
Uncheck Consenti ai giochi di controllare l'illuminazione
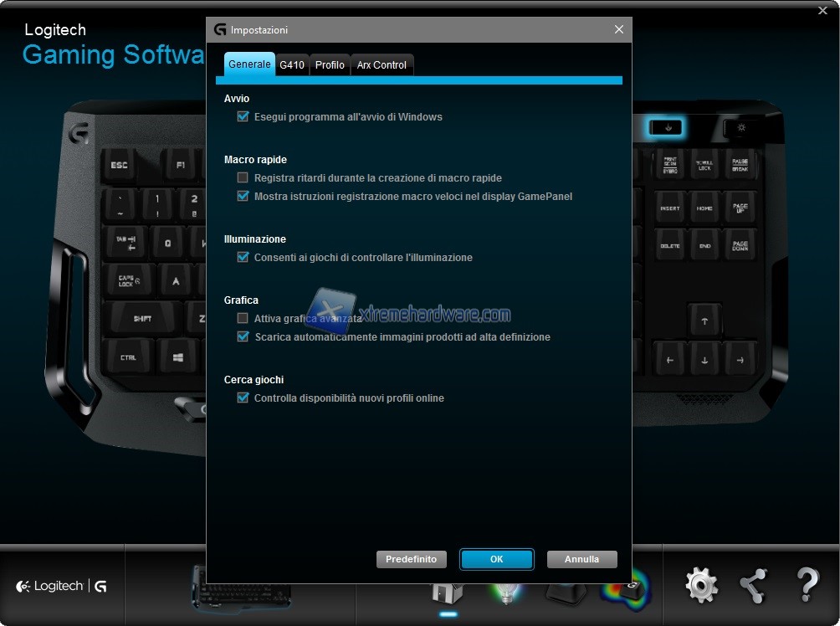click(x=243, y=258)
